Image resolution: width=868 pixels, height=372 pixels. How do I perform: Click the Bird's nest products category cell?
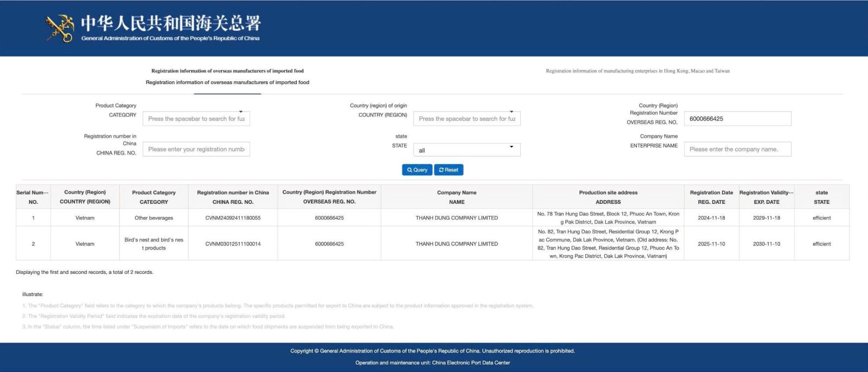click(154, 244)
